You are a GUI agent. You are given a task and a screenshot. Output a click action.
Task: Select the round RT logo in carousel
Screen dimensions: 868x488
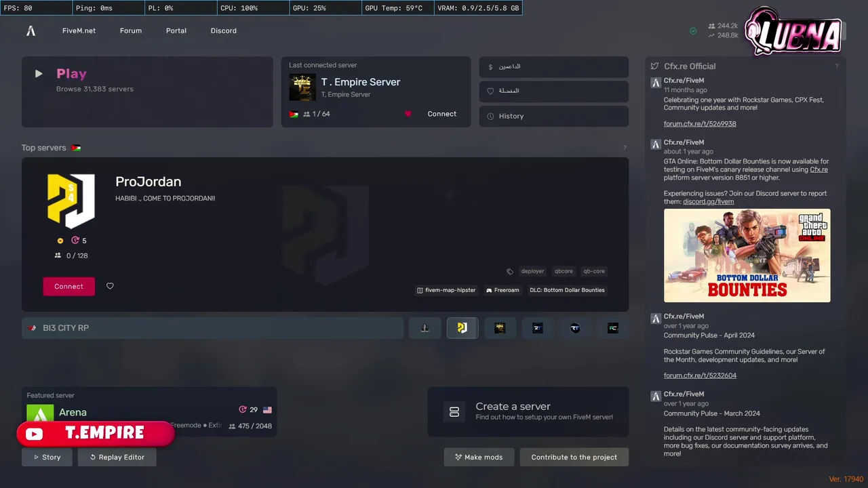pos(575,328)
